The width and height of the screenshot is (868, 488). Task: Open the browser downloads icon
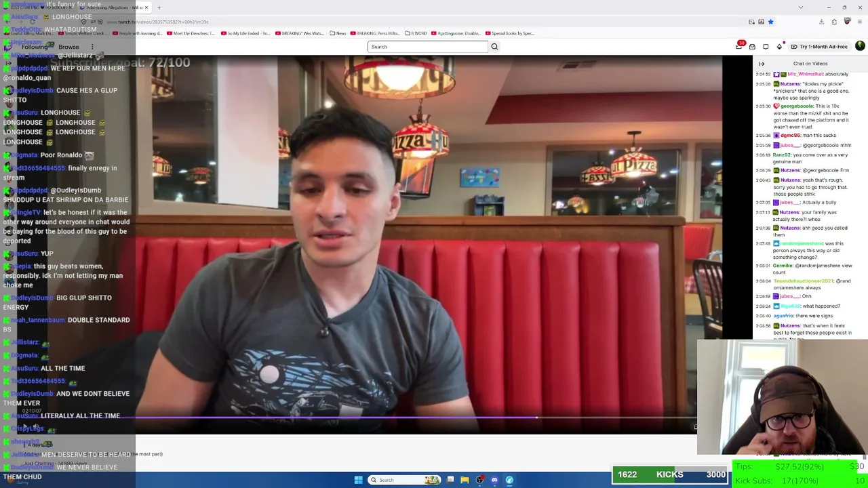(x=821, y=22)
